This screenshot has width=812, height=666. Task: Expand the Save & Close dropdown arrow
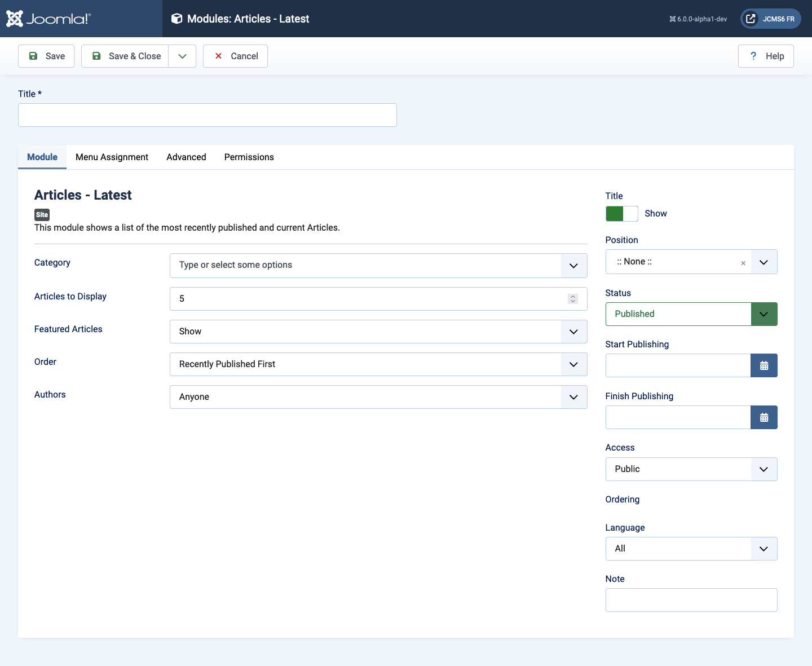[x=182, y=56]
